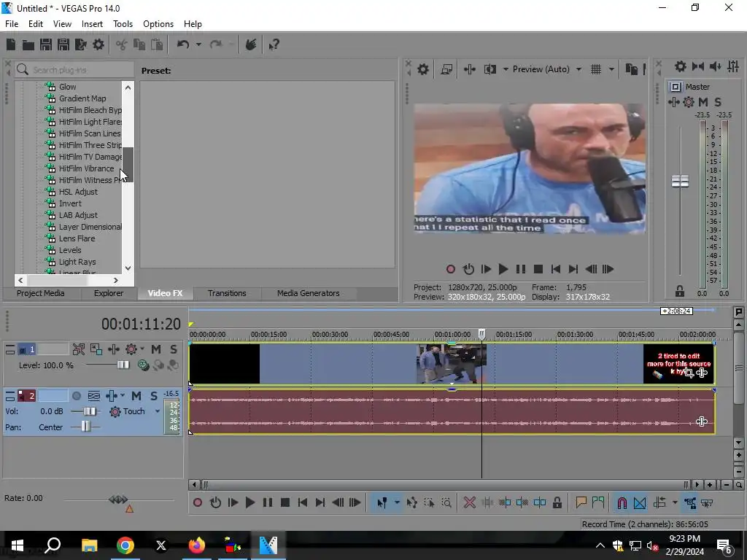747x560 pixels.
Task: Click Record in the bottom transport bar
Action: point(198,502)
